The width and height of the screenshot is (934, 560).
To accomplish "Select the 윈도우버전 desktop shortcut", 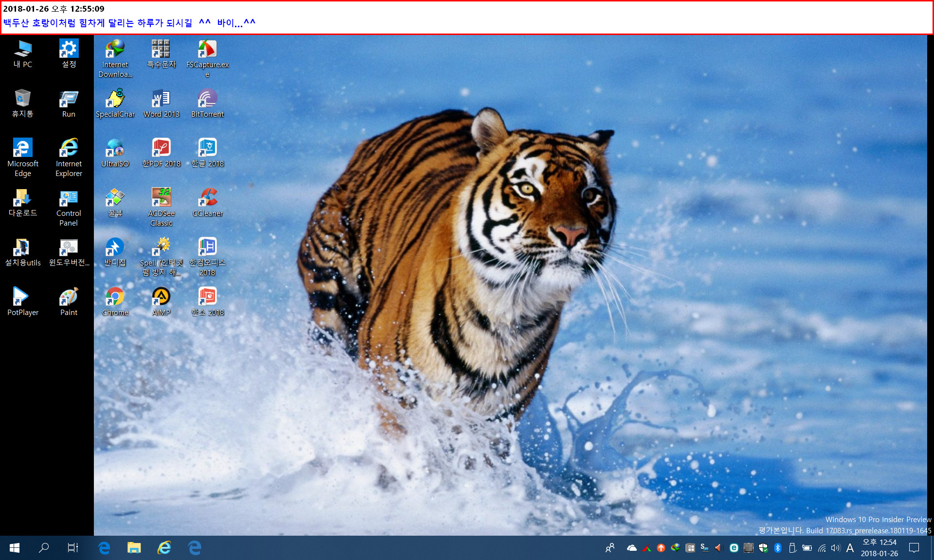I will coord(69,252).
